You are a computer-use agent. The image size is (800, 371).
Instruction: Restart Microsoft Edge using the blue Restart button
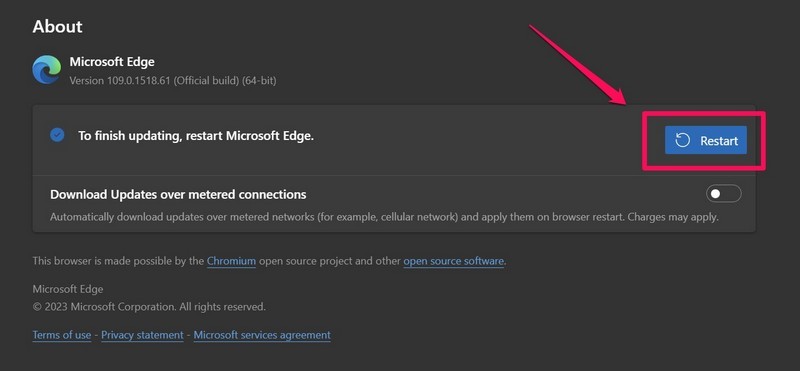coord(706,140)
